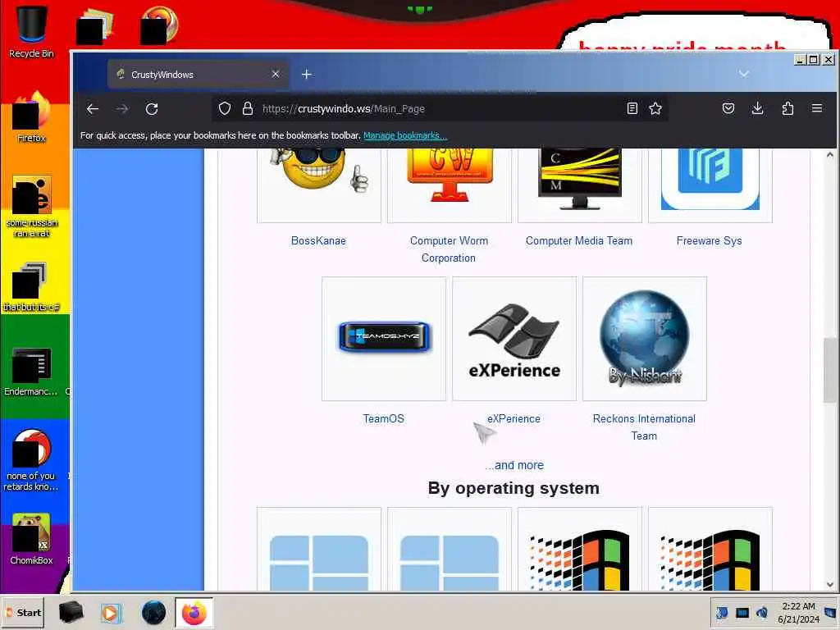This screenshot has height=630, width=840.
Task: Select the 'none of you' desktop icon
Action: click(x=31, y=459)
